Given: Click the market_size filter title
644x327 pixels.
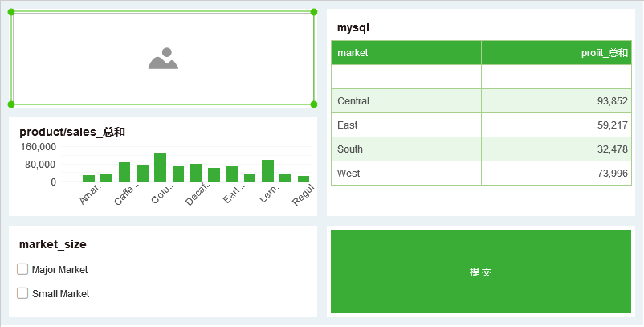Looking at the screenshot, I should click(x=53, y=244).
